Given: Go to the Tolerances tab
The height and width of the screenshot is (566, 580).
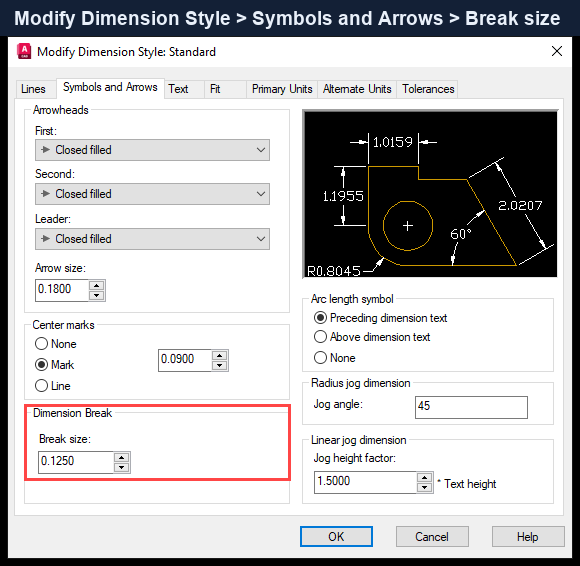Looking at the screenshot, I should click(x=428, y=89).
